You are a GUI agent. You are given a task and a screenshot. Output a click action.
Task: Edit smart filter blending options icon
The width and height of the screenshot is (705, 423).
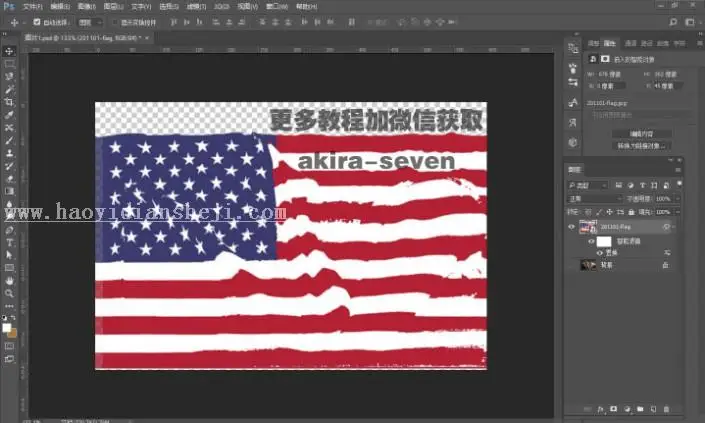[x=667, y=253]
